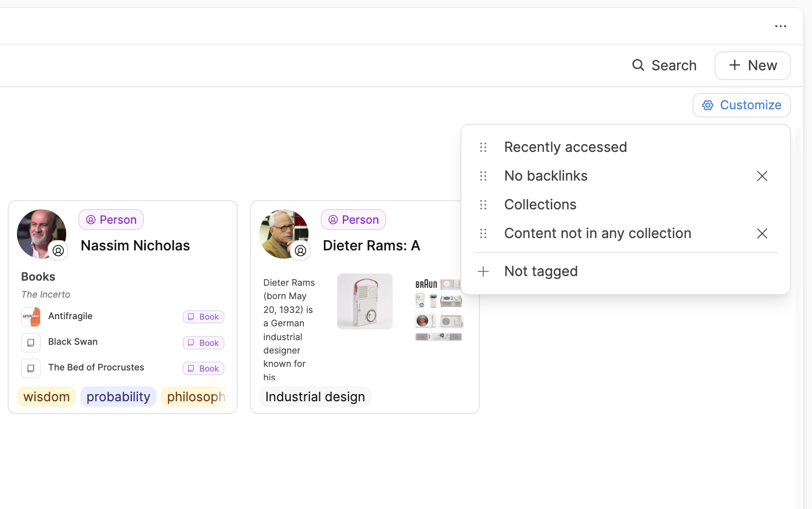This screenshot has width=812, height=509.
Task: Click the Black Swan book icon
Action: click(31, 342)
